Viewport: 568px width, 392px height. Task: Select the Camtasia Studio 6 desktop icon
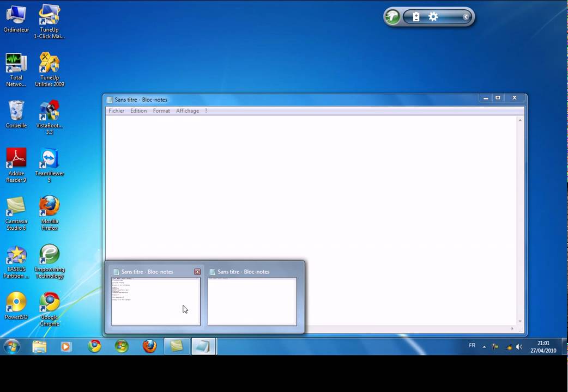tap(16, 213)
